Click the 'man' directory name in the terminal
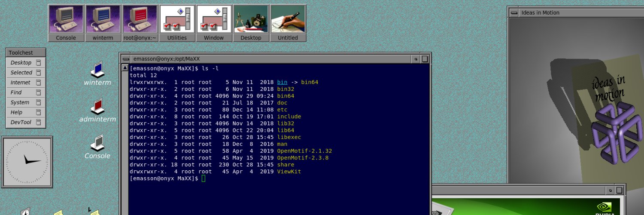 click(x=282, y=144)
